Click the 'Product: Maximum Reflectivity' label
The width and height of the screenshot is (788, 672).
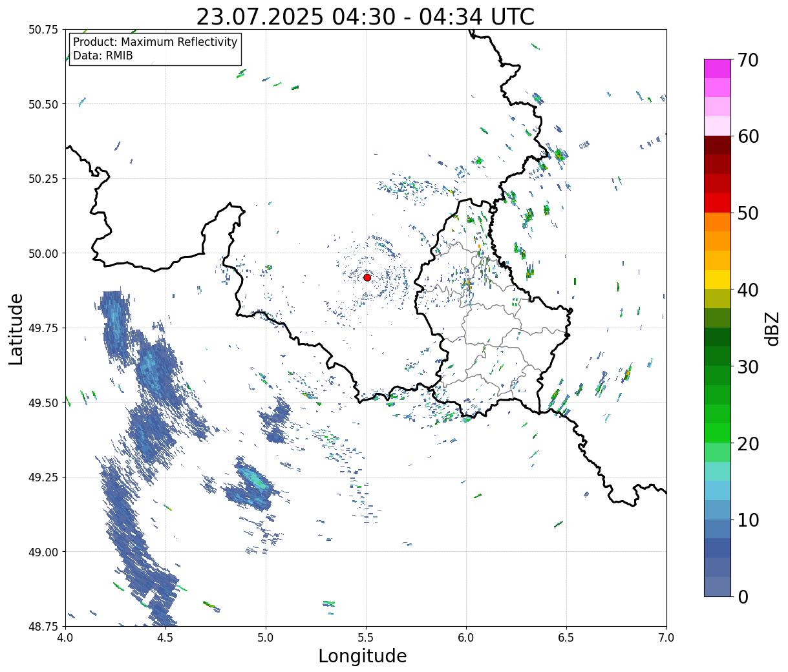click(x=155, y=42)
